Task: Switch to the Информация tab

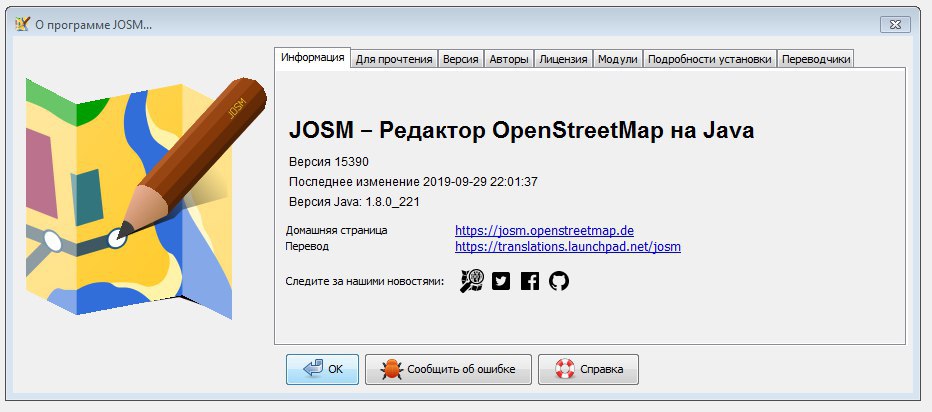Action: [x=313, y=58]
